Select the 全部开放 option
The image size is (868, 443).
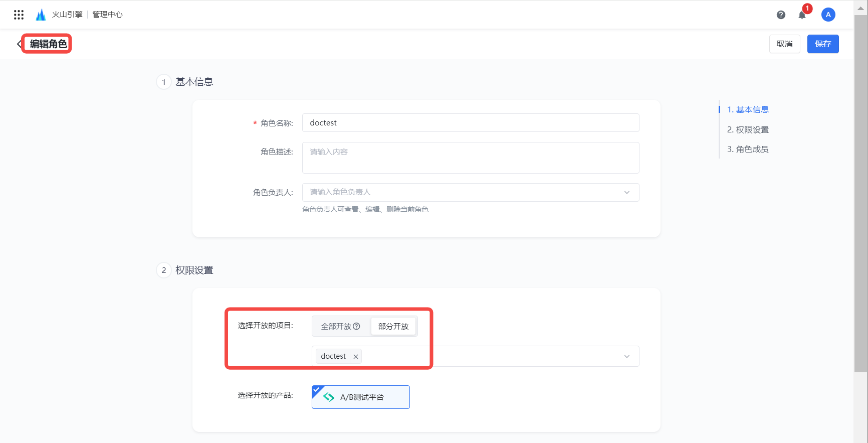(x=340, y=326)
